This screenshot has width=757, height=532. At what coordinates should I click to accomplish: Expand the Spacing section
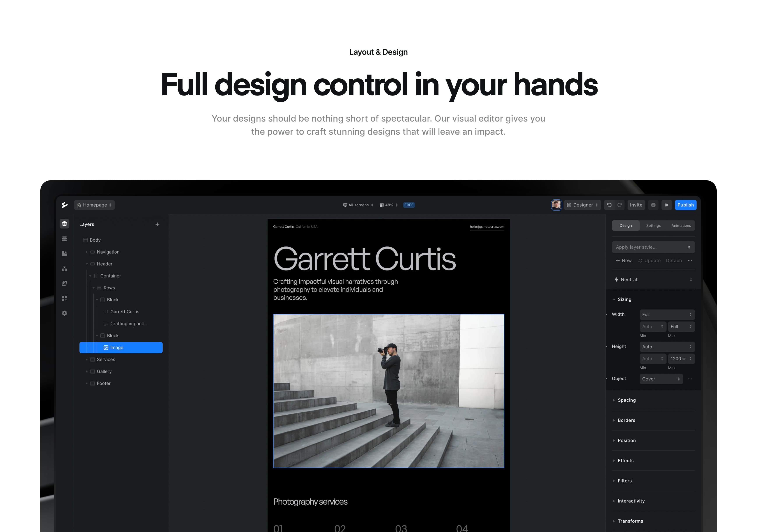[614, 400]
